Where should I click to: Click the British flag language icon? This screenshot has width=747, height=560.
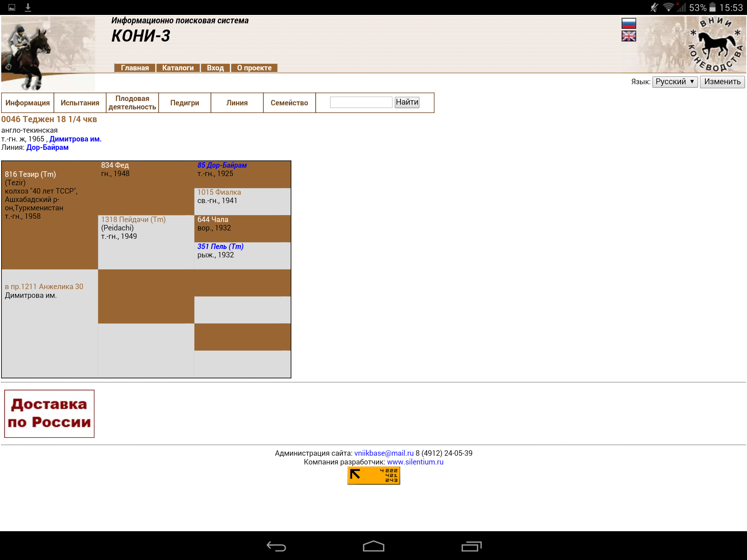click(628, 36)
